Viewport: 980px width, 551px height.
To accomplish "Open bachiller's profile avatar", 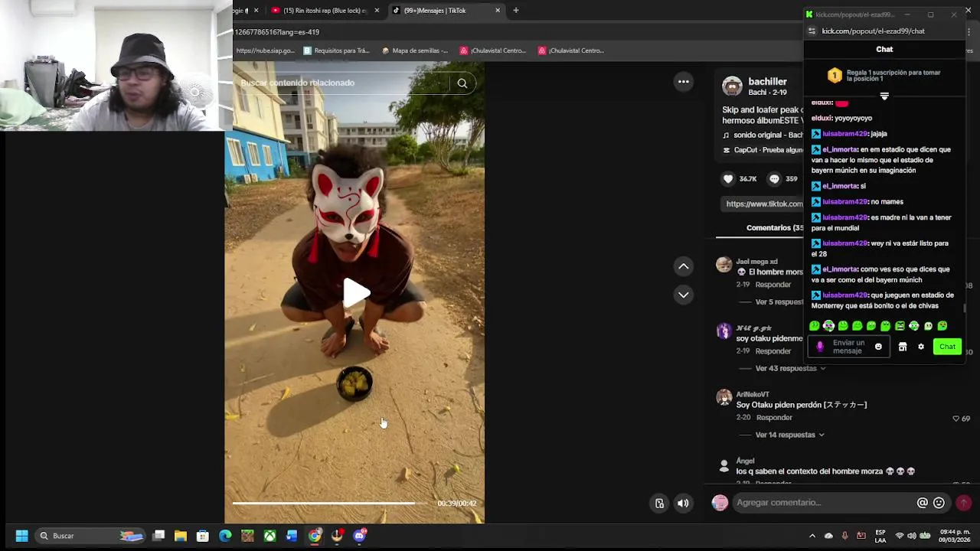I will pos(733,86).
